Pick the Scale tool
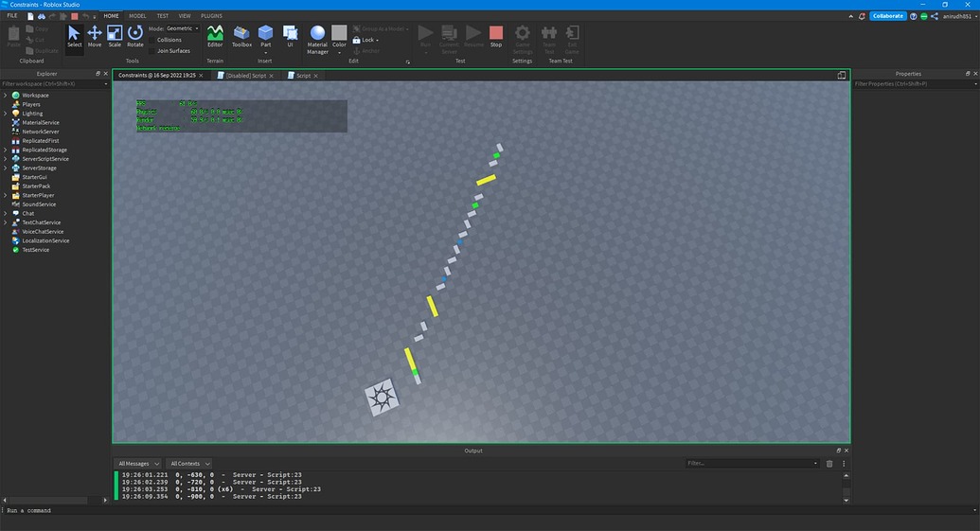The height and width of the screenshot is (531, 980). 115,36
